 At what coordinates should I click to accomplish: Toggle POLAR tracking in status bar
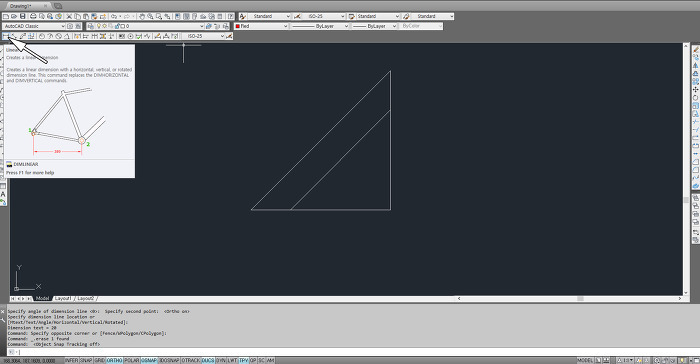132,360
